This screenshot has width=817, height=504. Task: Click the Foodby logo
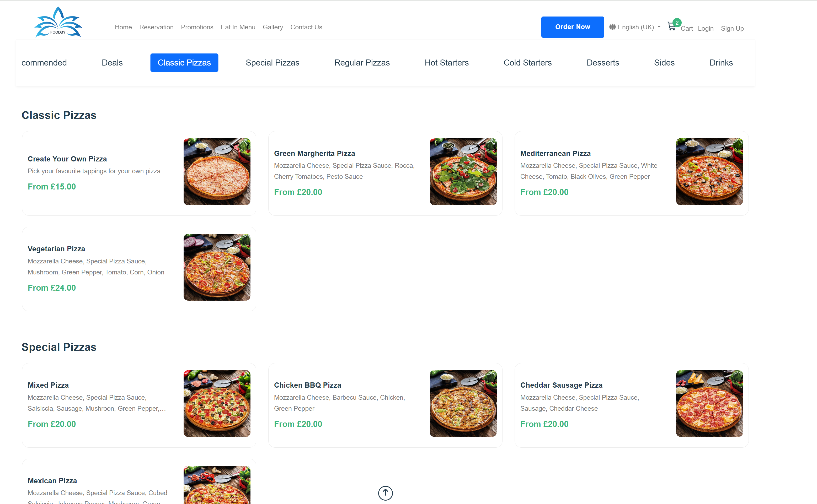point(58,22)
